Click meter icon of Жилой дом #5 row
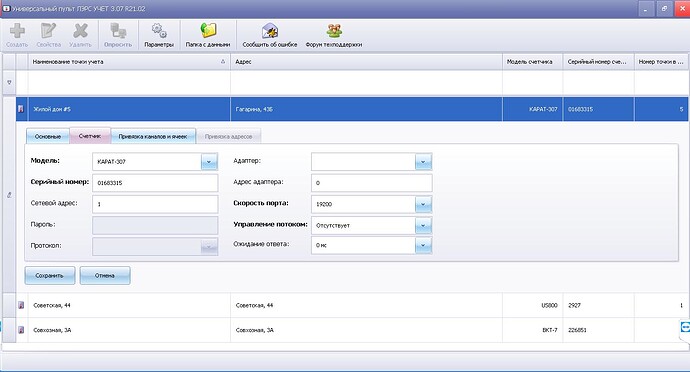 (21, 109)
